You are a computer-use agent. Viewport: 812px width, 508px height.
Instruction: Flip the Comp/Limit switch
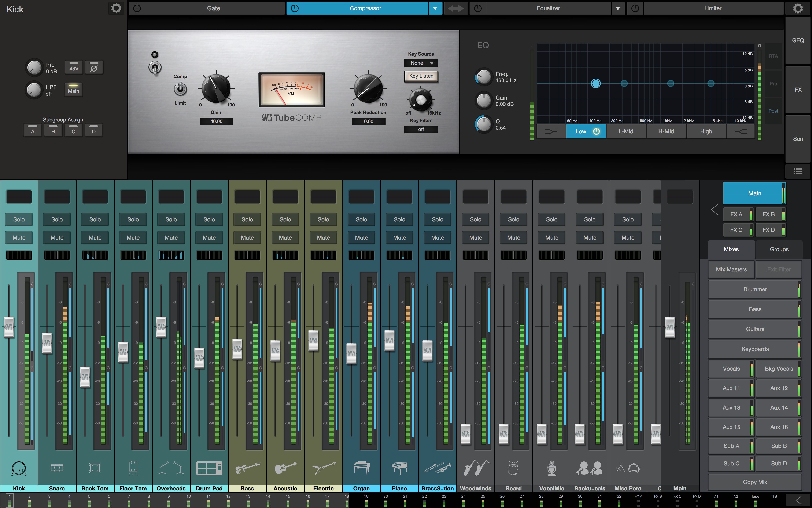click(x=180, y=89)
